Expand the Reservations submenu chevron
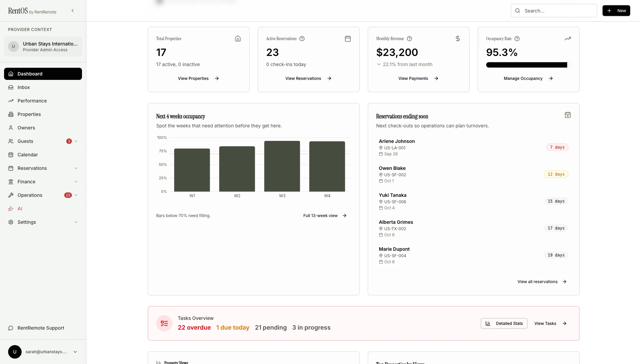 (76, 168)
